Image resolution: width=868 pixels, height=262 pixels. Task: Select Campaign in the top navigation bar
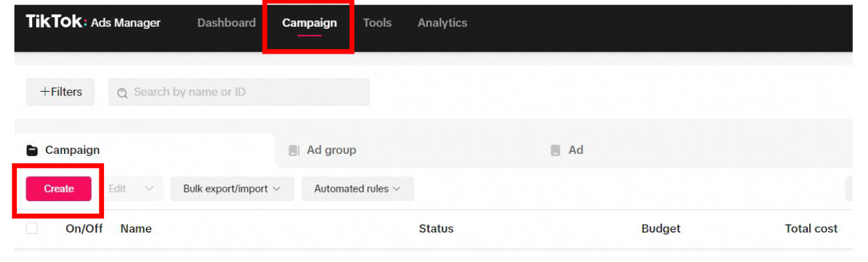click(x=309, y=23)
